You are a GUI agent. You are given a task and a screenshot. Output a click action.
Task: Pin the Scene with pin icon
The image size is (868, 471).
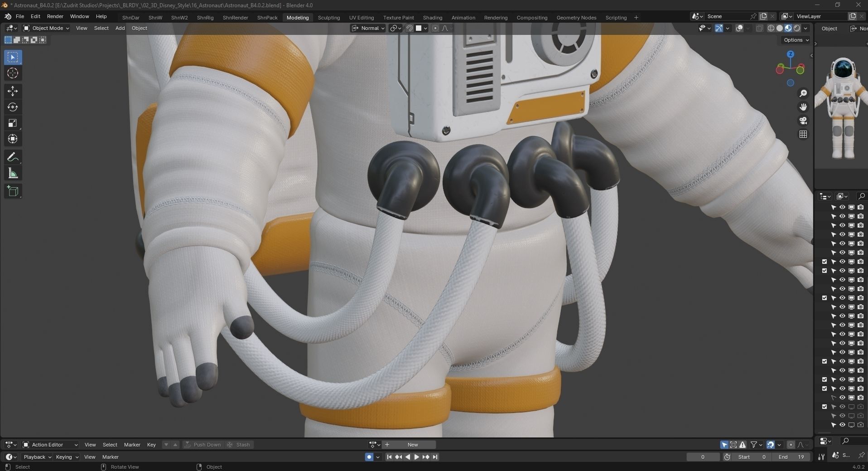pyautogui.click(x=753, y=16)
